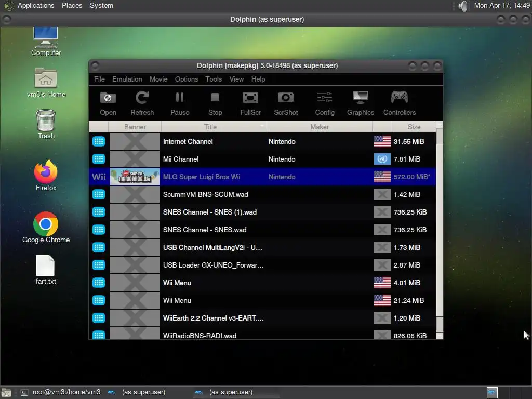The width and height of the screenshot is (532, 399).
Task: Take a screenshot with the ScrShot icon
Action: coord(286,103)
